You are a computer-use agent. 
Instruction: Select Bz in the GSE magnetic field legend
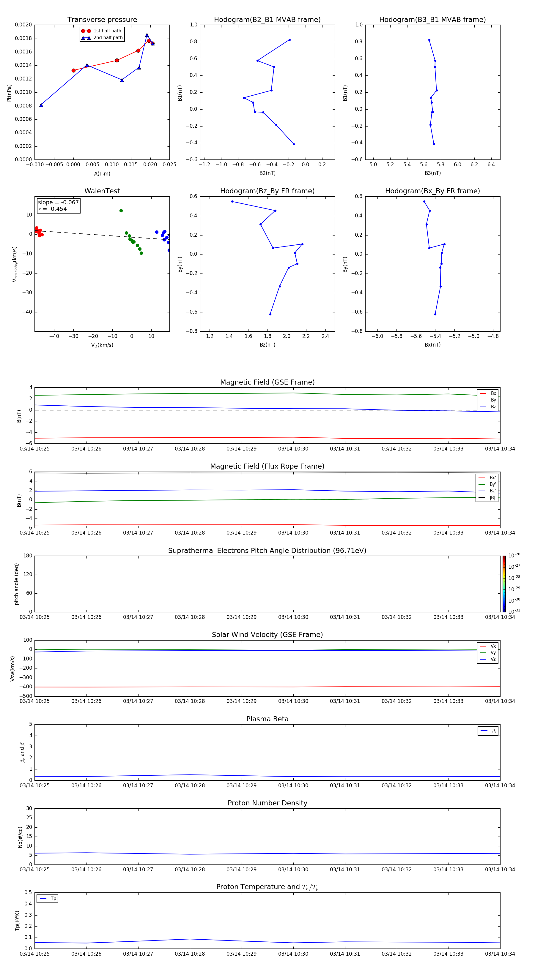pyautogui.click(x=488, y=407)
